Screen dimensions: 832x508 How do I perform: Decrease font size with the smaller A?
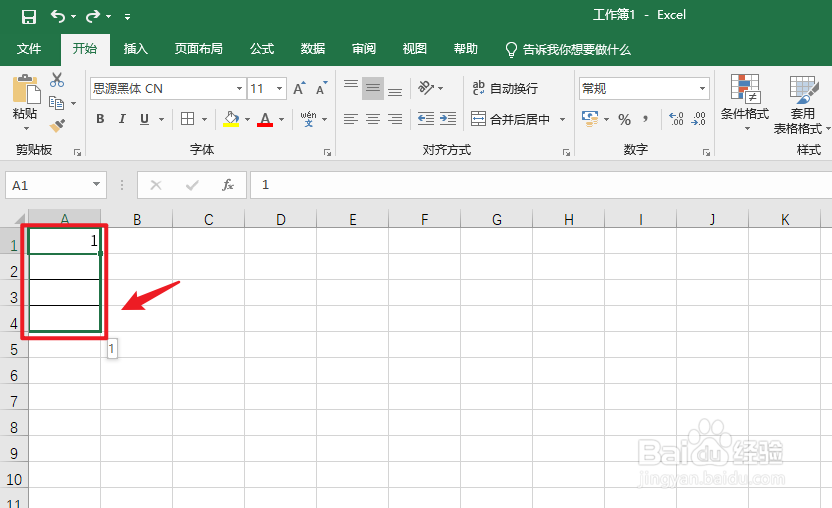point(322,88)
